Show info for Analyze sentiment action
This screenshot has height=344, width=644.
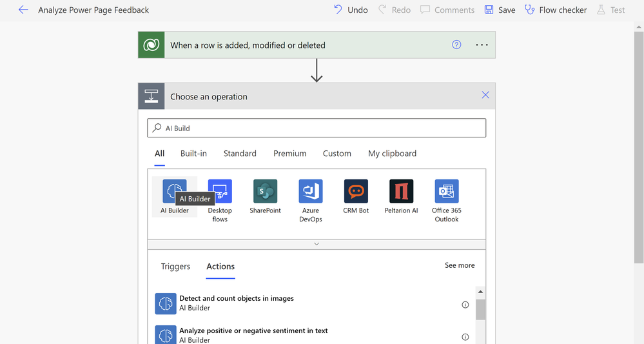[x=465, y=337]
